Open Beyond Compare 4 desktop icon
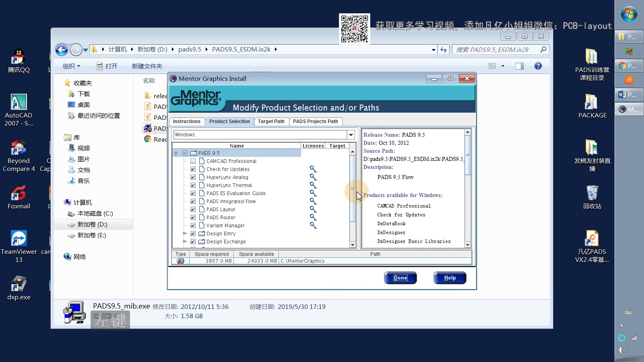644x362 pixels. (x=19, y=156)
